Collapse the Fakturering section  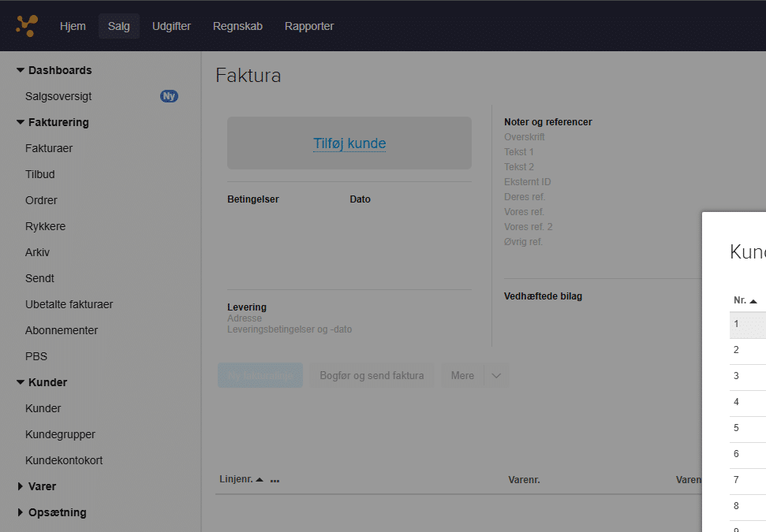pos(21,122)
